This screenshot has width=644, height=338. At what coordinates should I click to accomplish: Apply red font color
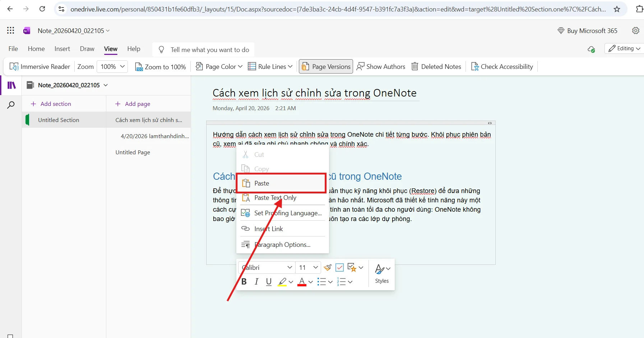pyautogui.click(x=302, y=282)
